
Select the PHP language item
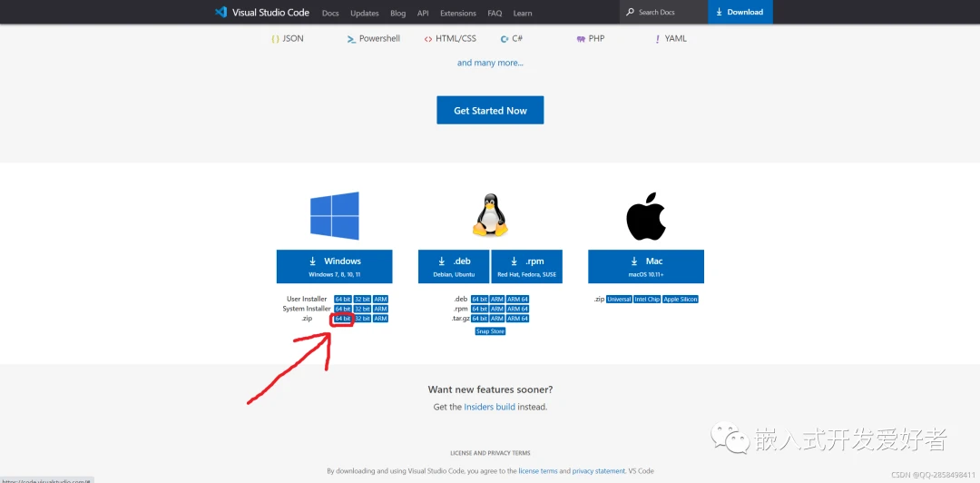coord(591,38)
